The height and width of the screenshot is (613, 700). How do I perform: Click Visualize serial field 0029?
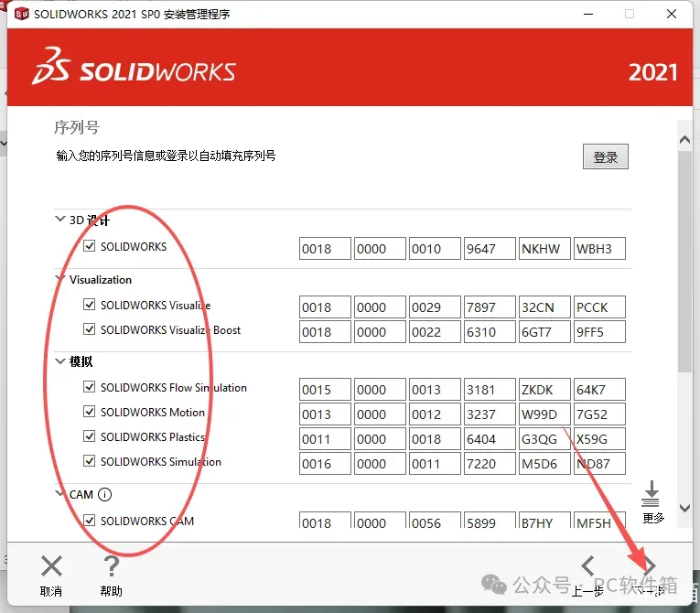pos(435,307)
